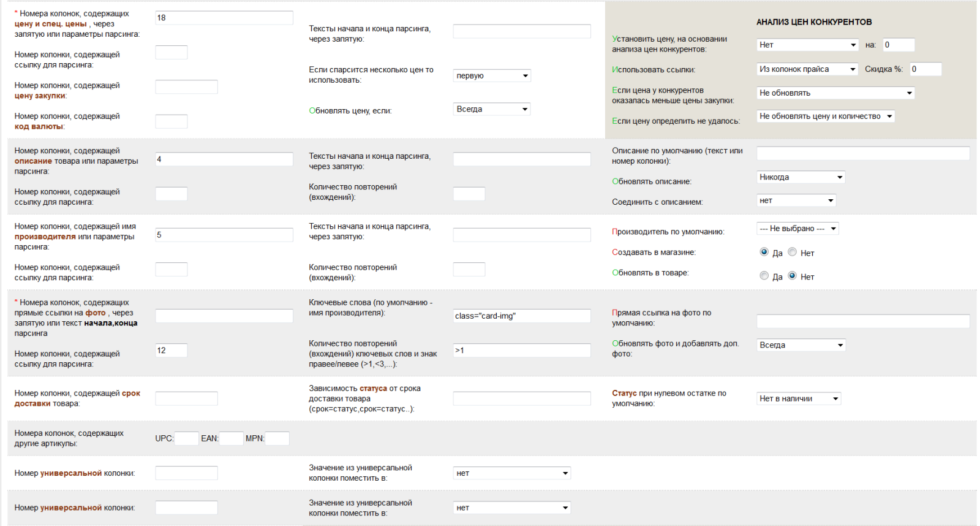Click the MPN column field

277,438
